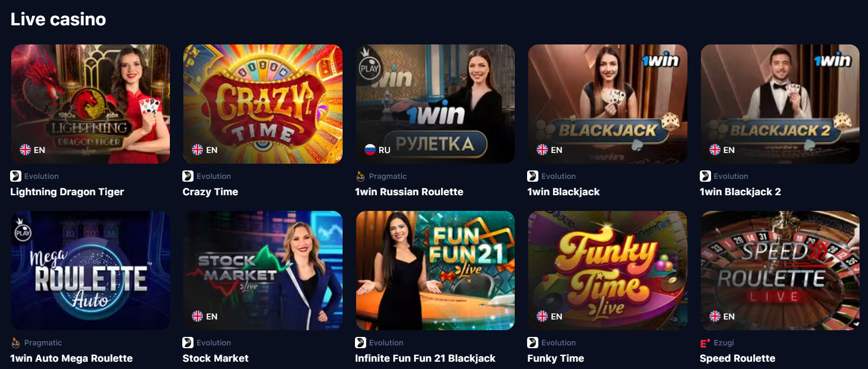This screenshot has height=369, width=868.
Task: Click the Speed Roulette title link
Action: (x=737, y=358)
